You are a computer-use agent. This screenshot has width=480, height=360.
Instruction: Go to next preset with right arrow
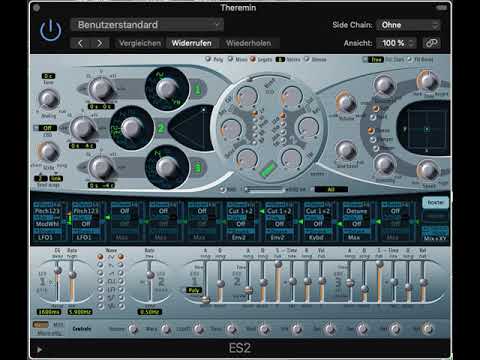(x=99, y=43)
